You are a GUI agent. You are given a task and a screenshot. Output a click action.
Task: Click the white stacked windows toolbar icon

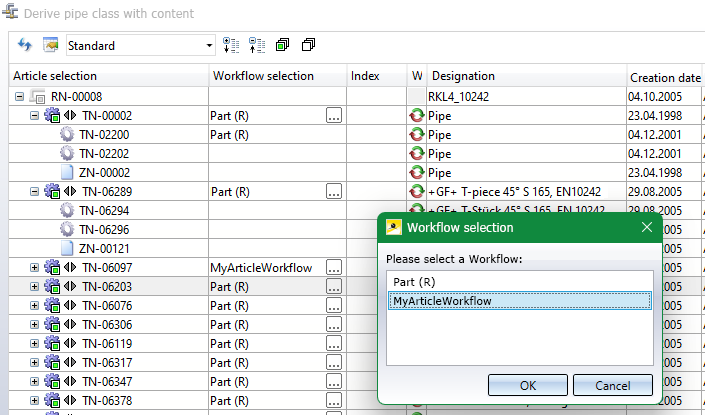tap(308, 46)
